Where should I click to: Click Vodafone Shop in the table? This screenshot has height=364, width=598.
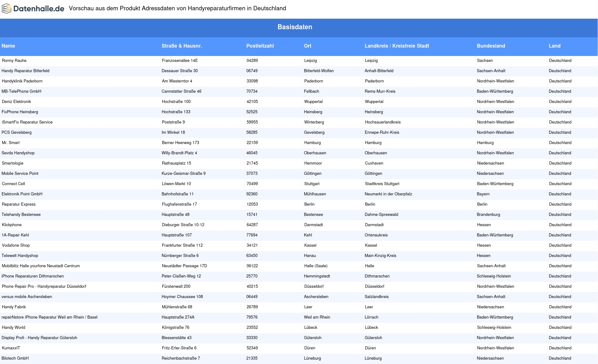click(x=16, y=245)
